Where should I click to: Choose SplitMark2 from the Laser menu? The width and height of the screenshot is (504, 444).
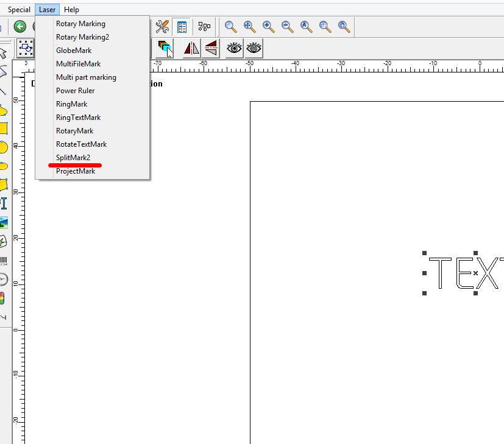73,158
